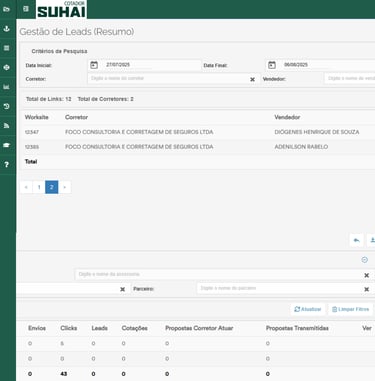This screenshot has width=375, height=381.
Task: Click the Atualizar button
Action: pyautogui.click(x=307, y=309)
